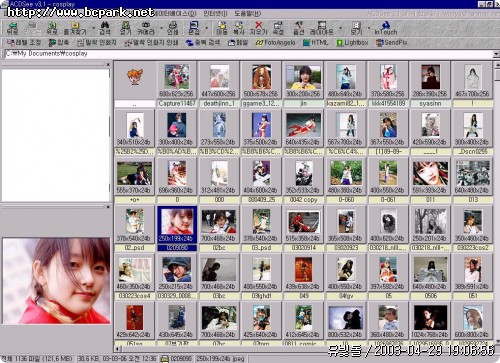Screen dimensions: 500x363
Task: Expand the 편집 edit dropdown arrow
Action: 207,28
